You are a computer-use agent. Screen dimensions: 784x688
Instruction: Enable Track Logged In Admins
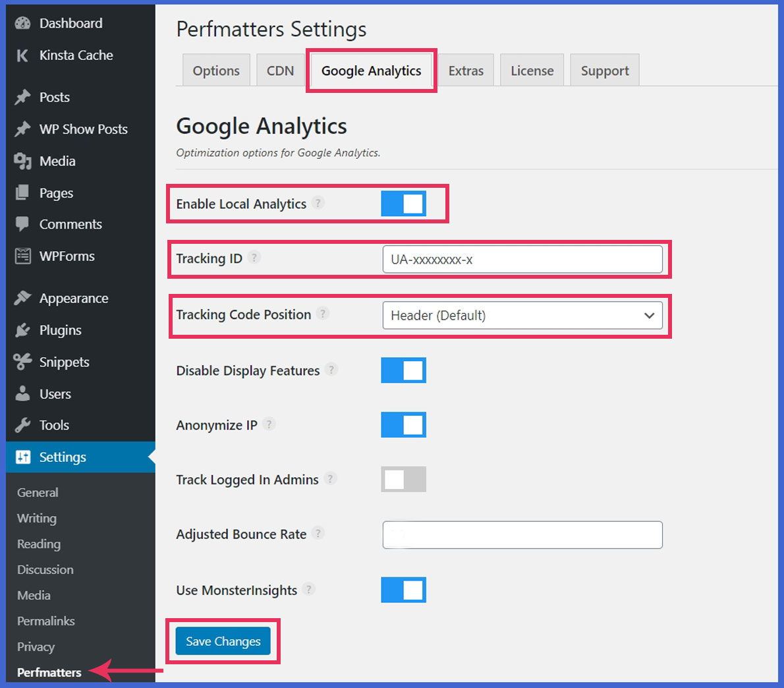tap(403, 479)
